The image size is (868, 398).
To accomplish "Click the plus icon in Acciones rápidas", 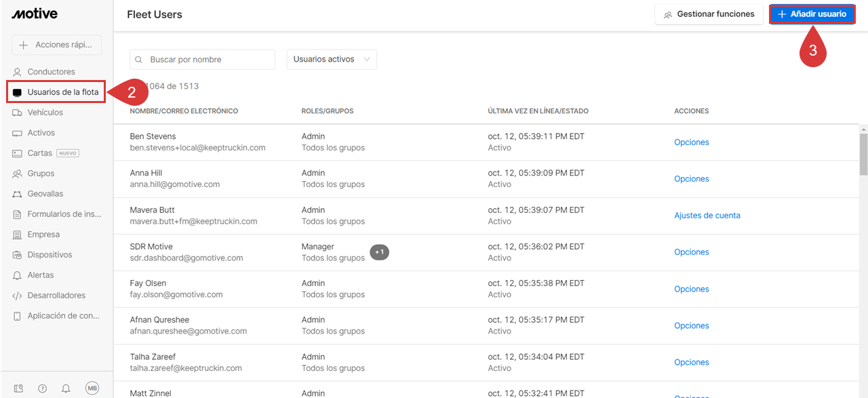I will click(24, 45).
